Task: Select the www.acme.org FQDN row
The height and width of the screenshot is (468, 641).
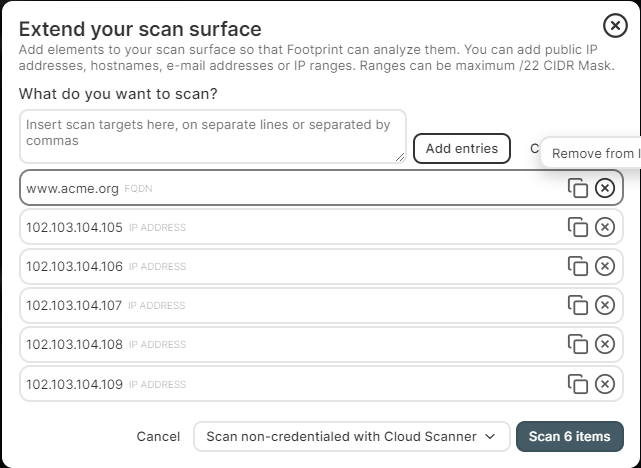Action: 321,188
